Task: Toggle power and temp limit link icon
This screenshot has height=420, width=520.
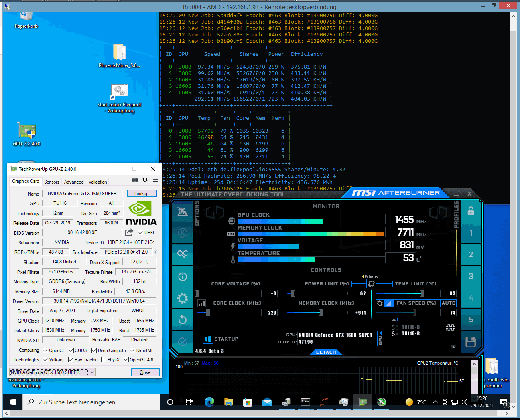Action: click(372, 284)
